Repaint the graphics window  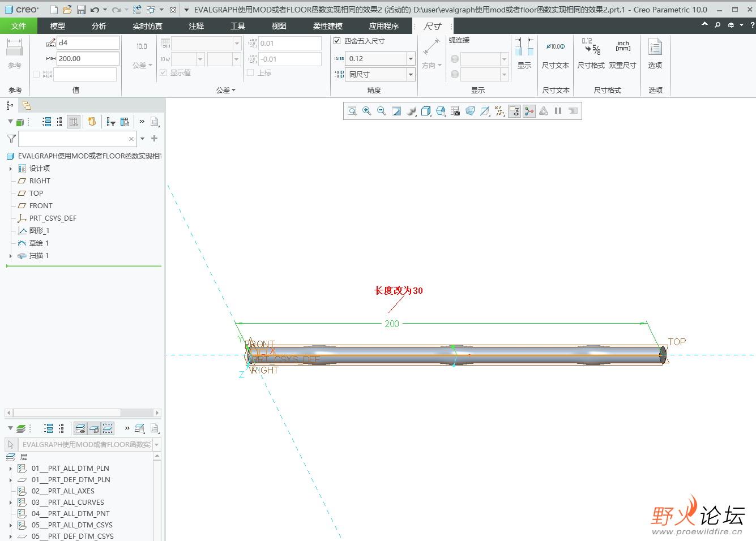(396, 111)
